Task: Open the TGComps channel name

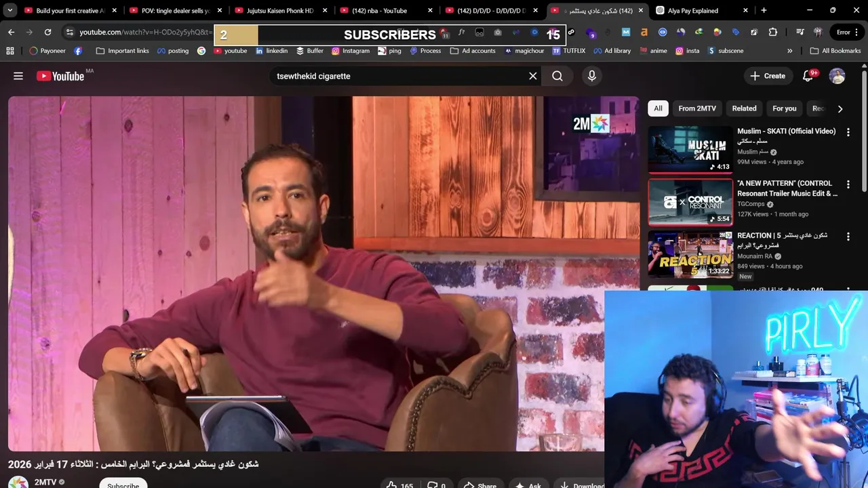Action: tap(751, 204)
